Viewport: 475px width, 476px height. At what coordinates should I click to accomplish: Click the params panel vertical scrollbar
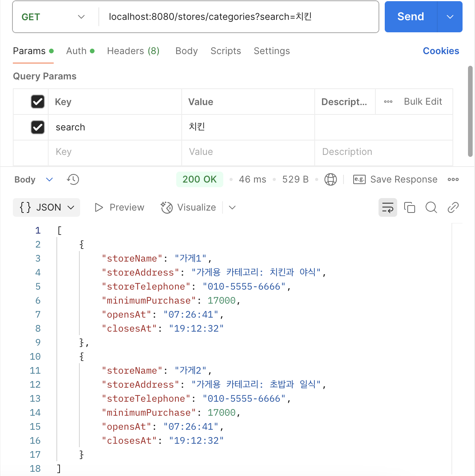point(470,111)
